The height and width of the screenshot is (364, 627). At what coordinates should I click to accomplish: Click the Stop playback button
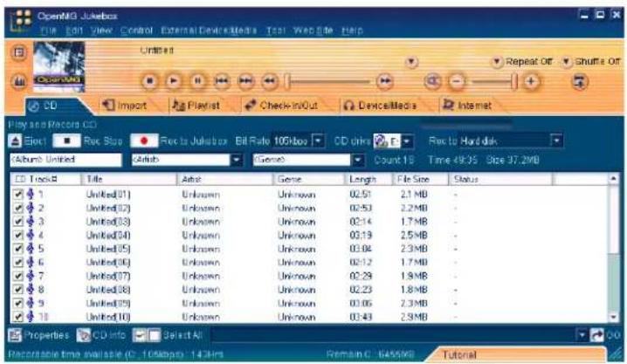[x=150, y=81]
